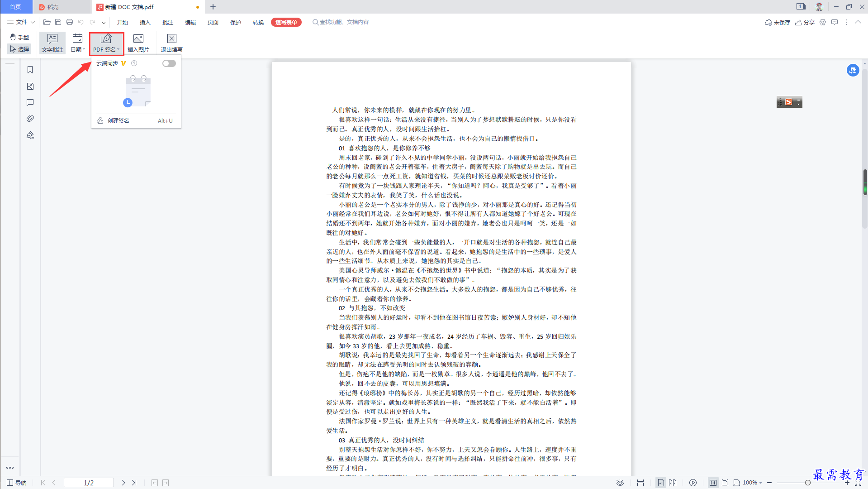This screenshot has width=868, height=489.
Task: Select the 填写表单 ribbon tab
Action: (286, 22)
